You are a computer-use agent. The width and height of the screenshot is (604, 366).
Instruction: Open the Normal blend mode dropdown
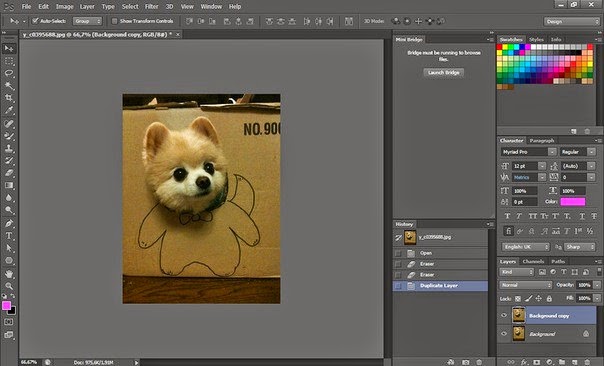pos(526,285)
